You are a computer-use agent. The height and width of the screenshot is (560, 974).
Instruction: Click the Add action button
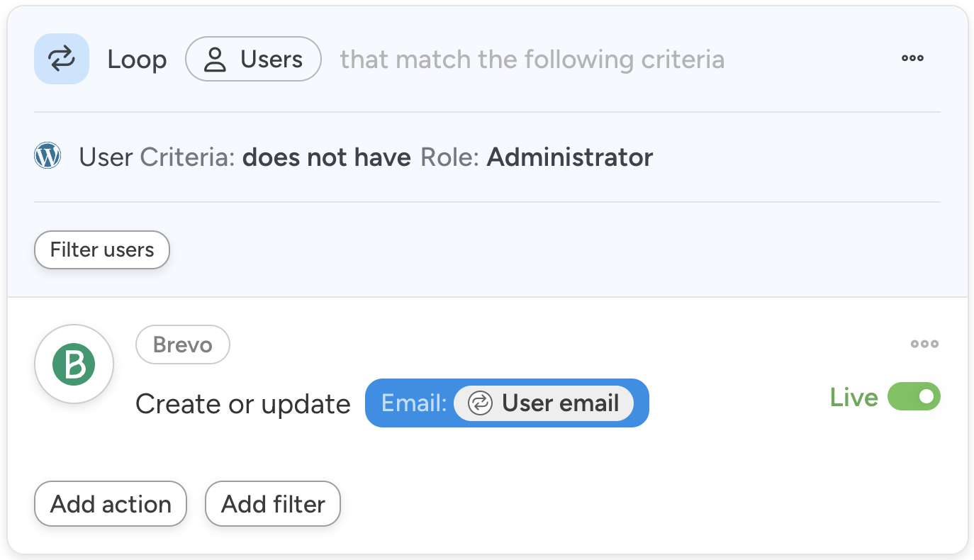pyautogui.click(x=111, y=504)
